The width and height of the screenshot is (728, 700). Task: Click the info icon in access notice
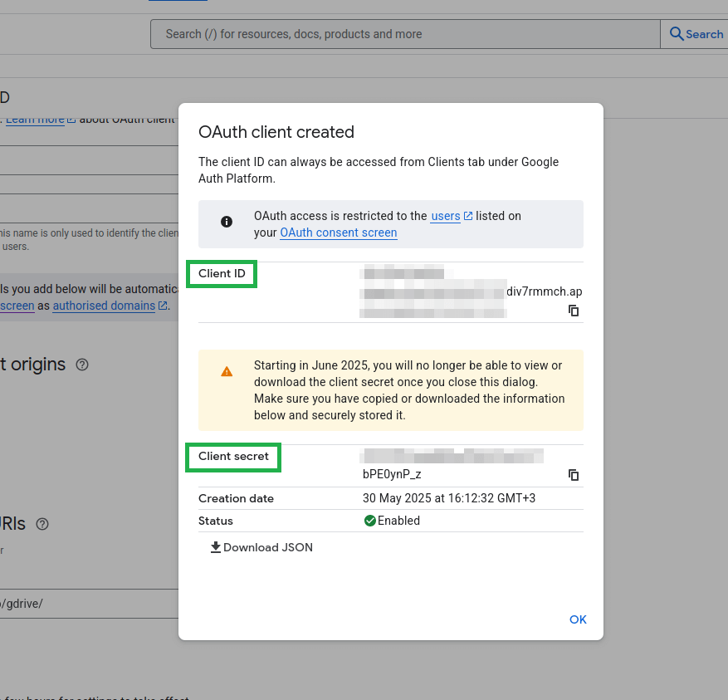[x=226, y=222]
